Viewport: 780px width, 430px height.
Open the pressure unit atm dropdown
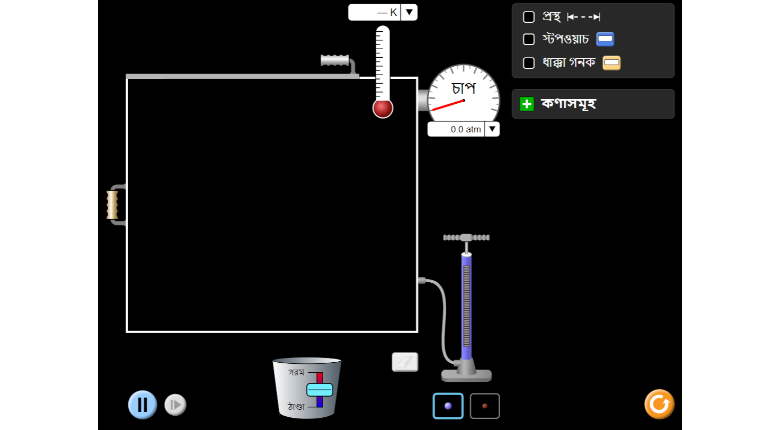(492, 129)
